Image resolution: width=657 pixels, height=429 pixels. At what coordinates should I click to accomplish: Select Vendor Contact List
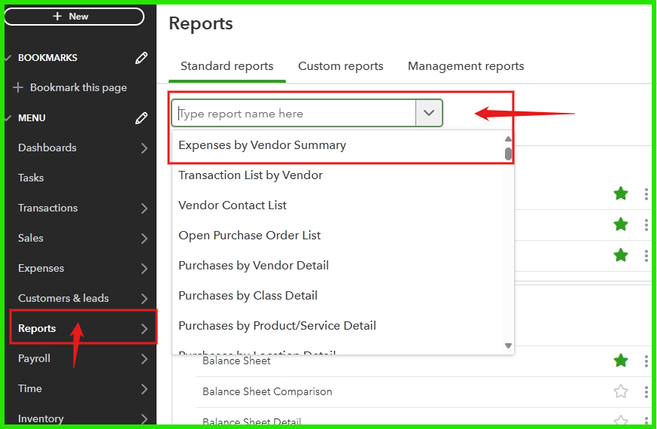(x=233, y=206)
